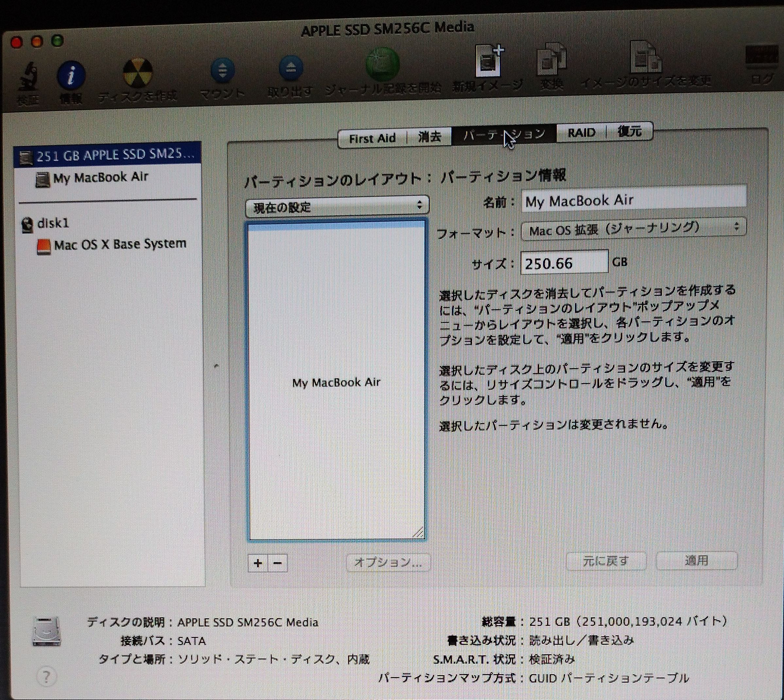This screenshot has width=784, height=700.
Task: Switch to the RAID tab
Action: point(581,133)
